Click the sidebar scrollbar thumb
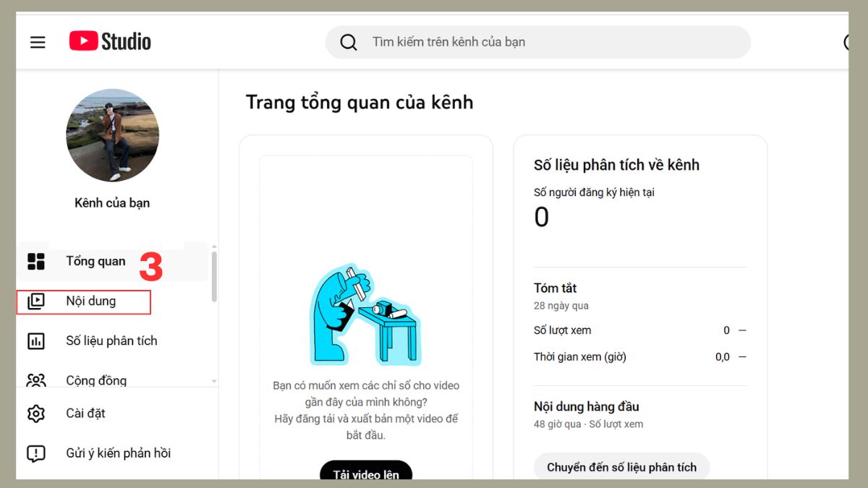The width and height of the screenshot is (868, 488). pos(214,277)
